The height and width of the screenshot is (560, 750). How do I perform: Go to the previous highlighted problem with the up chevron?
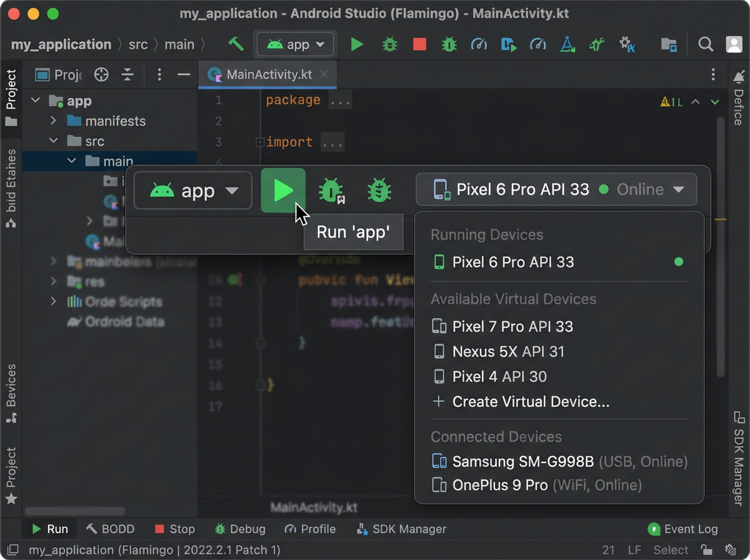[x=696, y=102]
